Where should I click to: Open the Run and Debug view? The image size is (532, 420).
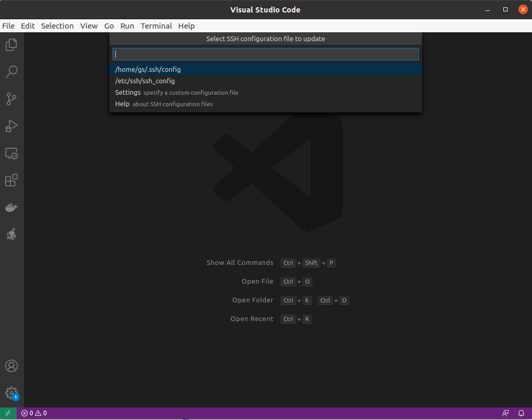[x=11, y=126]
